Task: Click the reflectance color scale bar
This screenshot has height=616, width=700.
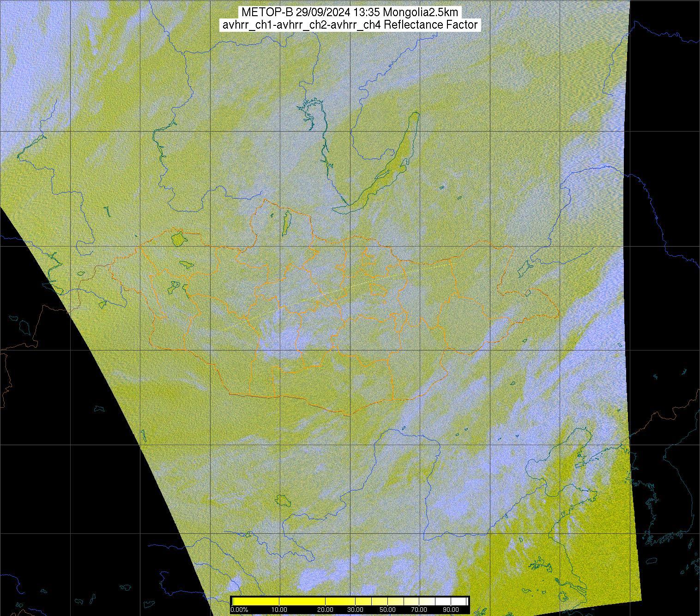Action: click(350, 601)
